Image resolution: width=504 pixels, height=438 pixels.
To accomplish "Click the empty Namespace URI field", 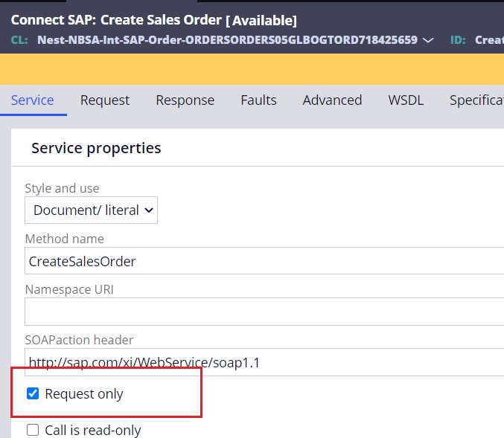I will tap(264, 312).
